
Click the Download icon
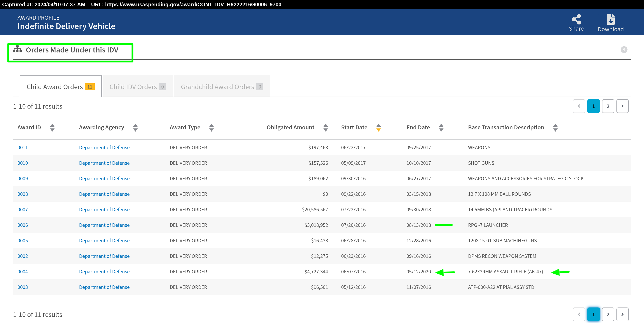tap(611, 19)
